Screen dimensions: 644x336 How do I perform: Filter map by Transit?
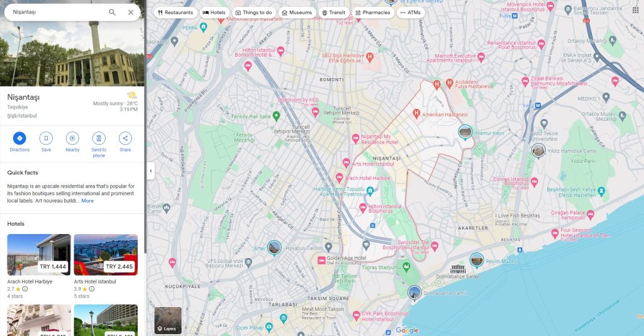[333, 13]
